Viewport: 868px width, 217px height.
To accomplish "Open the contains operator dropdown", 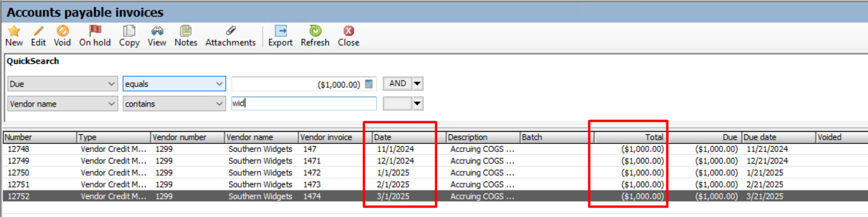I will tap(220, 103).
